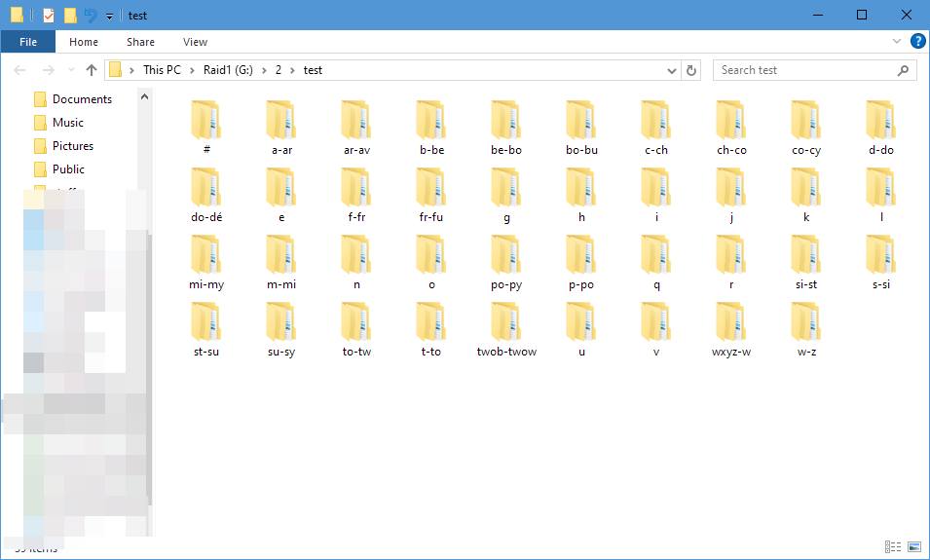Open the 't-to' folder
The image size is (930, 560).
pos(431,328)
